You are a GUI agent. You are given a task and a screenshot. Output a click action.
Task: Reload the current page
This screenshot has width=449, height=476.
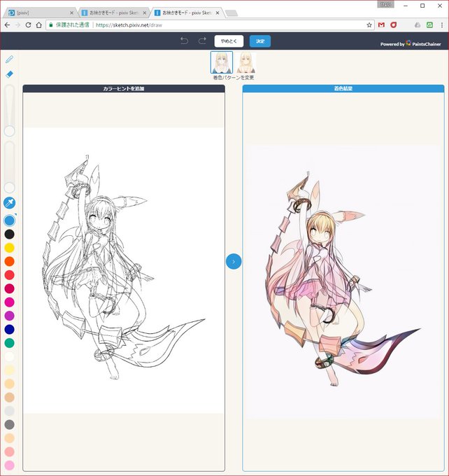(x=28, y=25)
